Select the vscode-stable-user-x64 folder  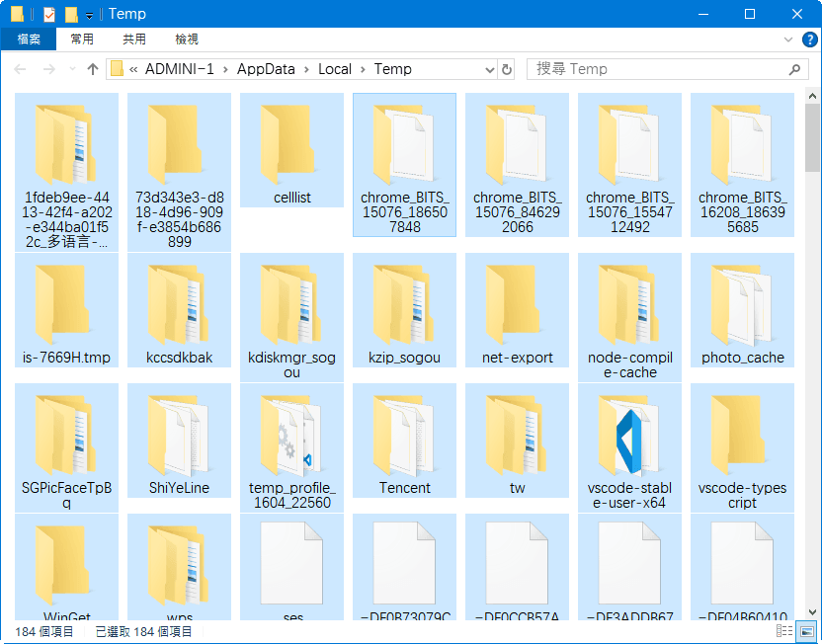point(629,448)
